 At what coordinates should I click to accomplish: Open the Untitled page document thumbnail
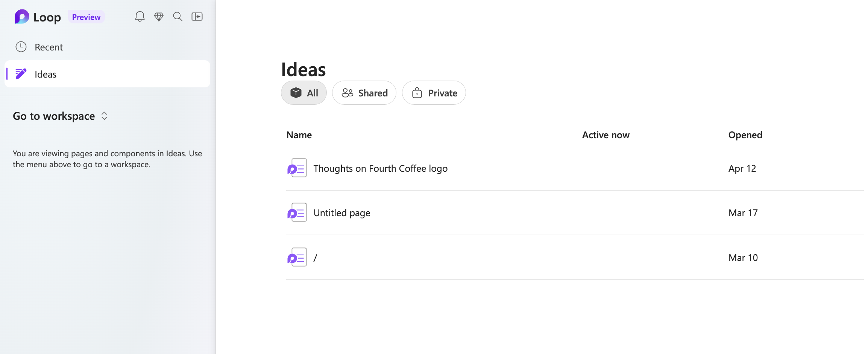pyautogui.click(x=297, y=212)
